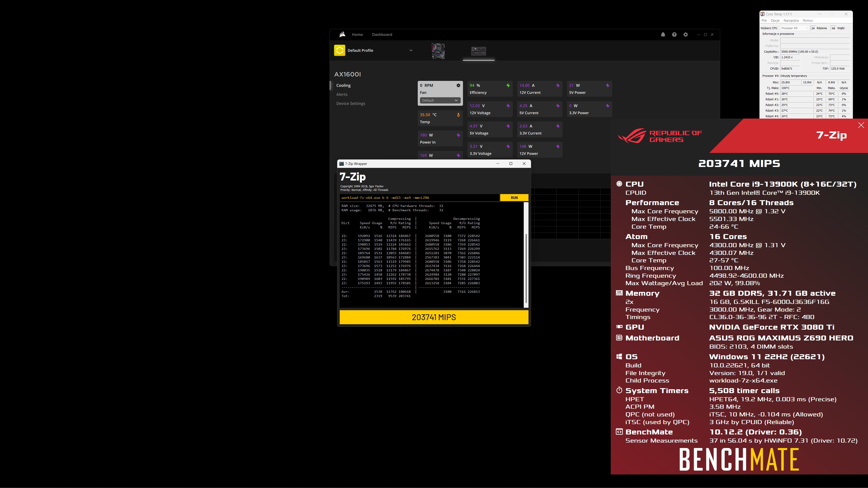Click the 7-Zip Wrapper title bar icon
Screen dimensions: 868x488
[x=341, y=164]
